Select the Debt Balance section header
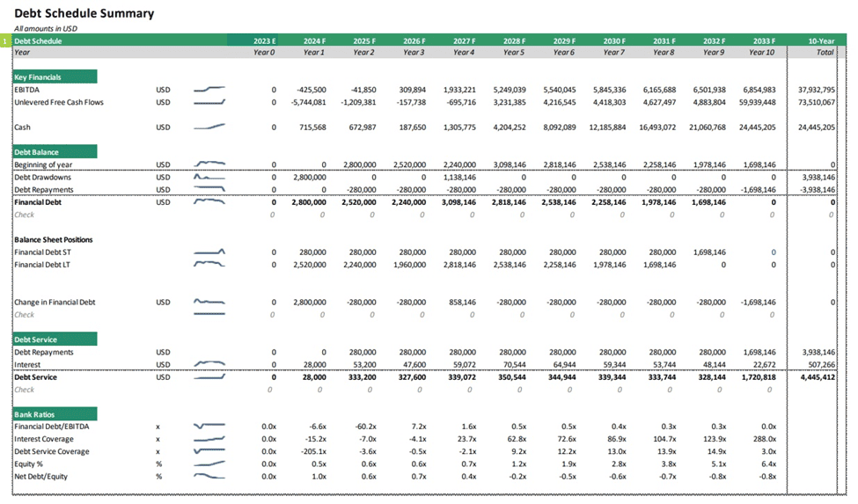 [55, 152]
